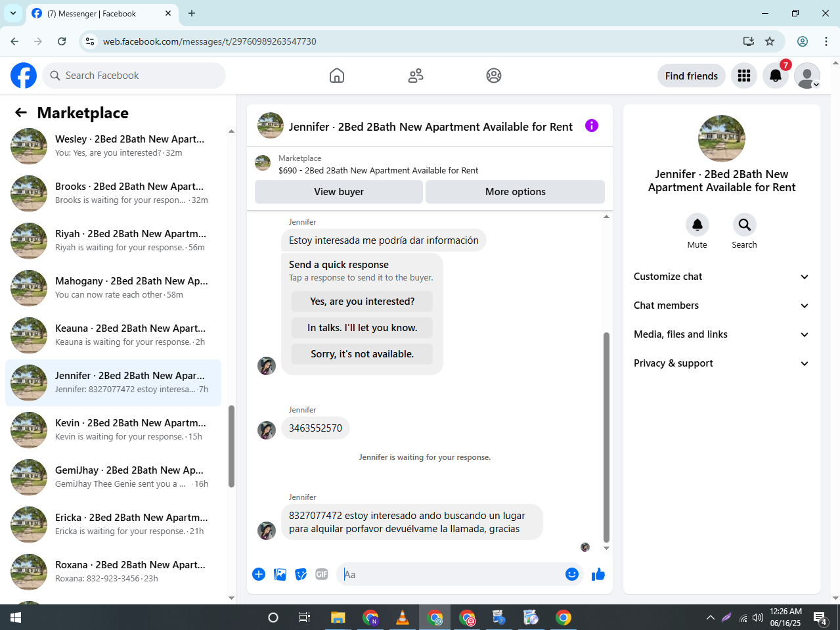Open Roxana's conversation
Viewport: 840px width, 630px height.
pos(113,572)
